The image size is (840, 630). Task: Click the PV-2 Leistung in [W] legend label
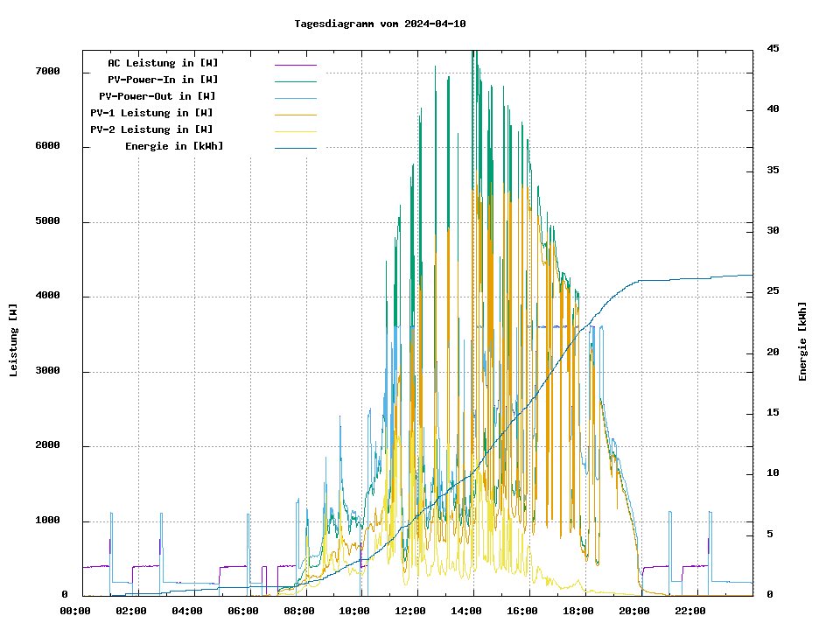151,129
